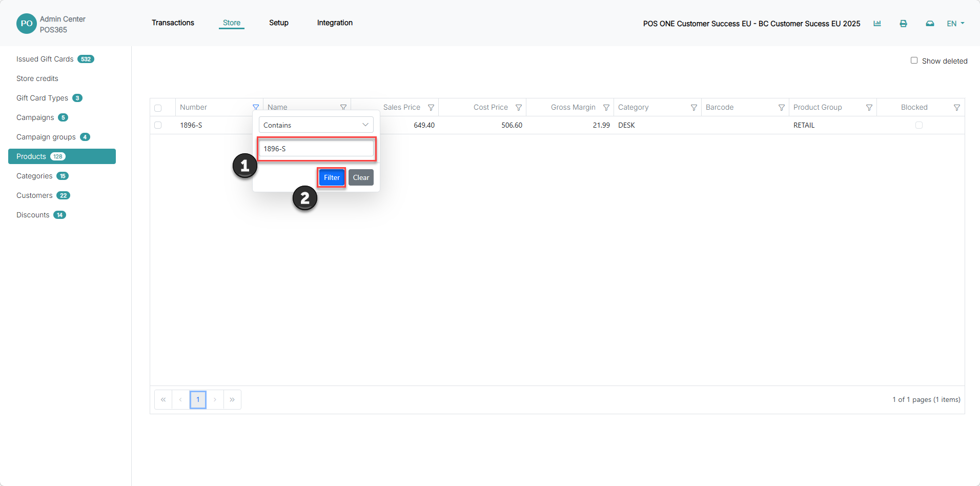Screen dimensions: 980x486
Task: Sort by the Barcode column header
Action: pyautogui.click(x=720, y=107)
